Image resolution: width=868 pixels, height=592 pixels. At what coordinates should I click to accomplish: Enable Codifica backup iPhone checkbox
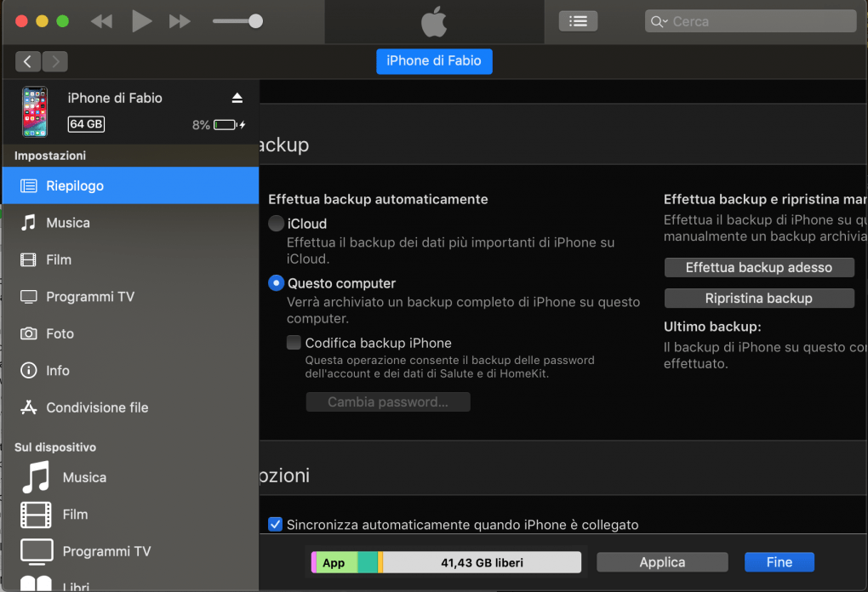coord(294,343)
